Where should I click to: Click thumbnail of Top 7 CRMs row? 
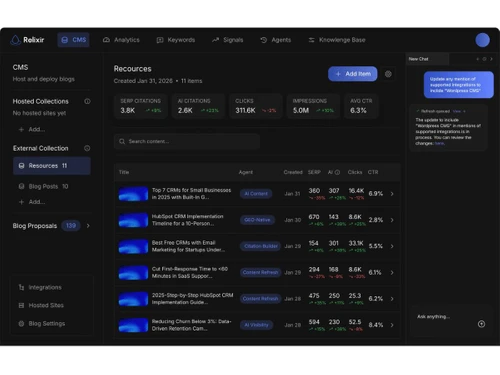[133, 194]
